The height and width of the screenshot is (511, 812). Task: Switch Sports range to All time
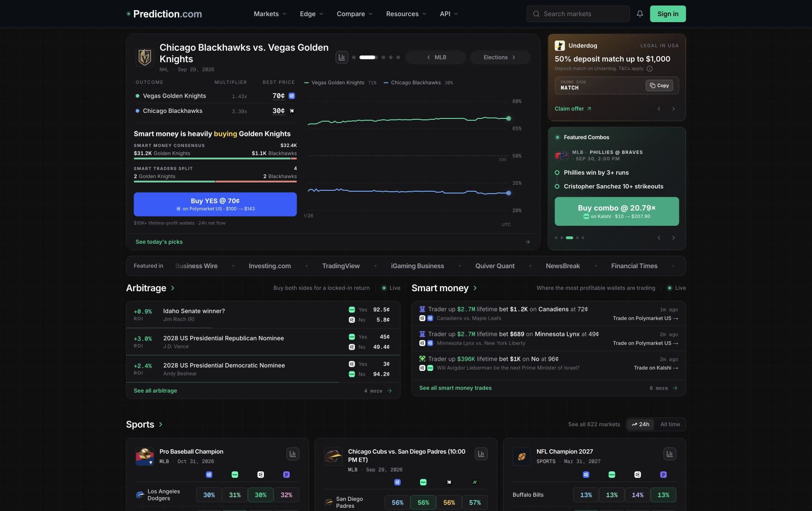[x=670, y=424]
